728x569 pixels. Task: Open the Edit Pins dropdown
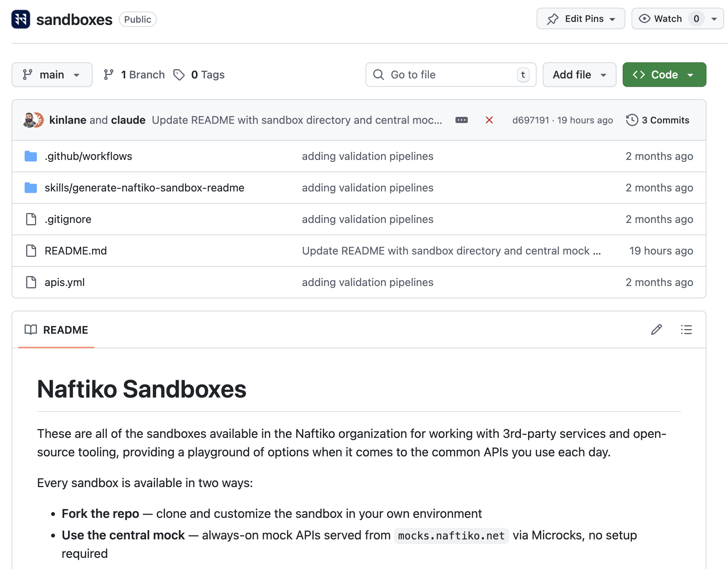pos(580,19)
